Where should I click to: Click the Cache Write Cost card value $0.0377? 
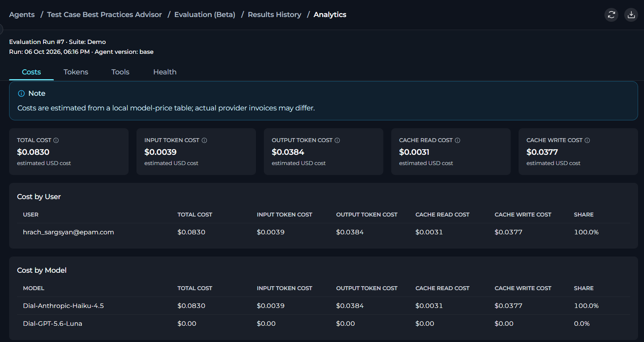coord(542,152)
